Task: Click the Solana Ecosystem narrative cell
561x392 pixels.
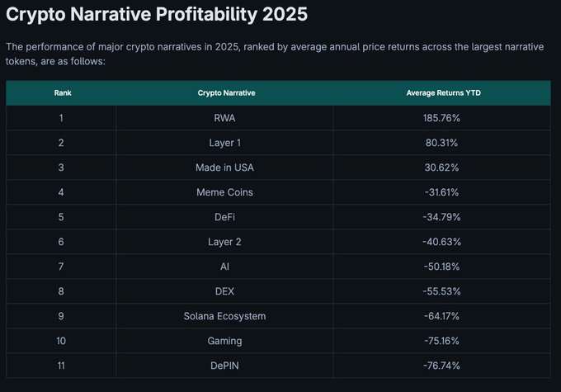Action: tap(224, 316)
